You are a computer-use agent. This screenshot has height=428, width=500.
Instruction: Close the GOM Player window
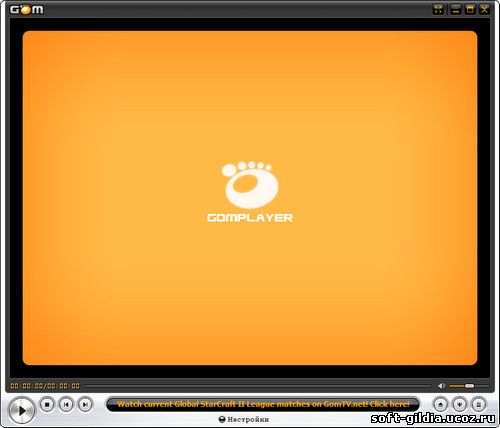pos(485,9)
